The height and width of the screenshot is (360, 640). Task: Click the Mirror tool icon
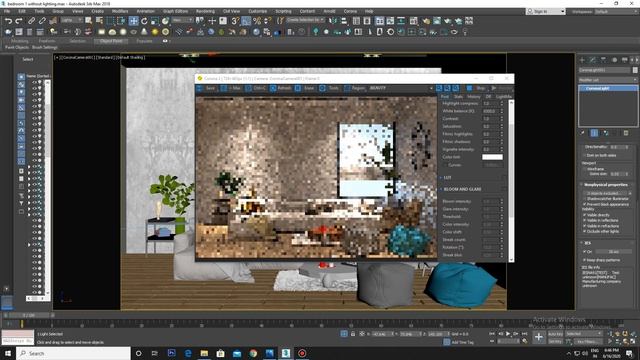point(333,20)
